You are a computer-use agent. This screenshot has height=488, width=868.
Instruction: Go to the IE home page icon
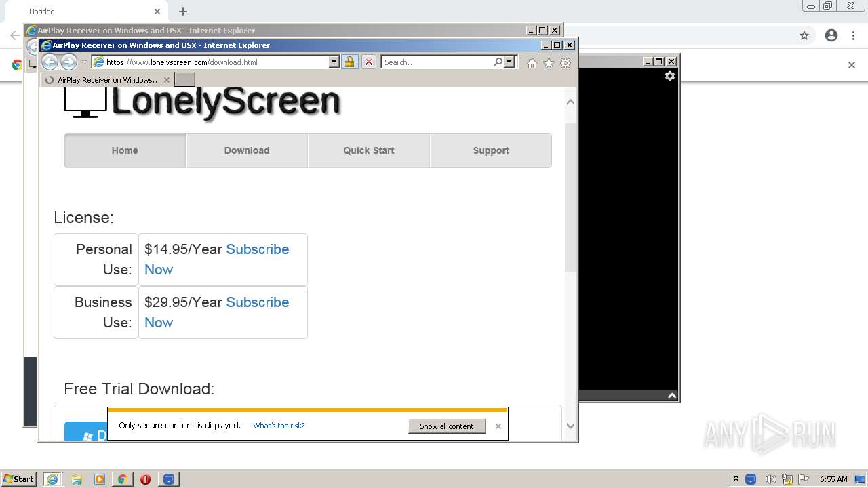click(x=532, y=63)
